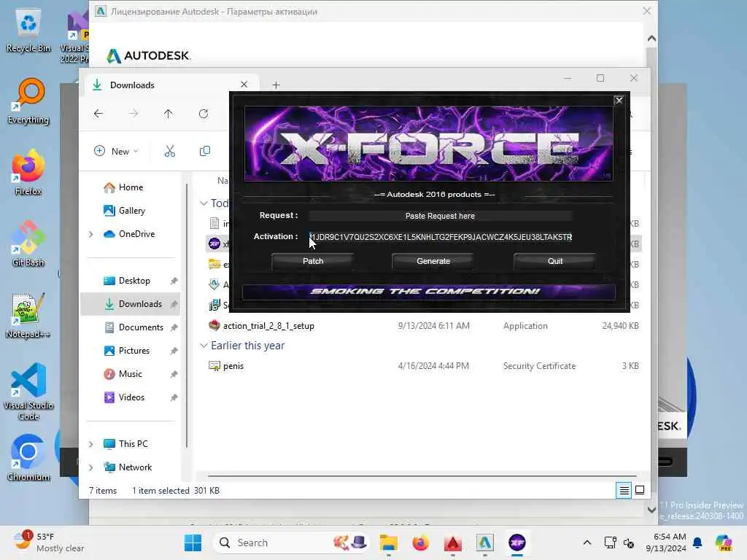Click the pin icon beside Pictures

coord(174,351)
